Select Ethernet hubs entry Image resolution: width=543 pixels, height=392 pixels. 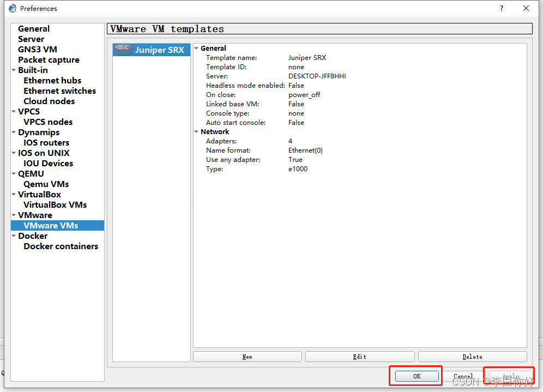(x=52, y=80)
